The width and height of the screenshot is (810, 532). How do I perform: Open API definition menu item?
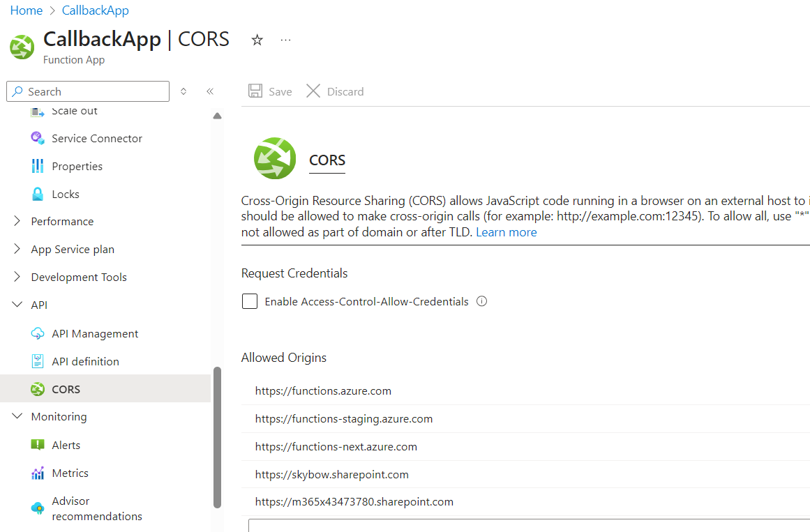pyautogui.click(x=85, y=361)
